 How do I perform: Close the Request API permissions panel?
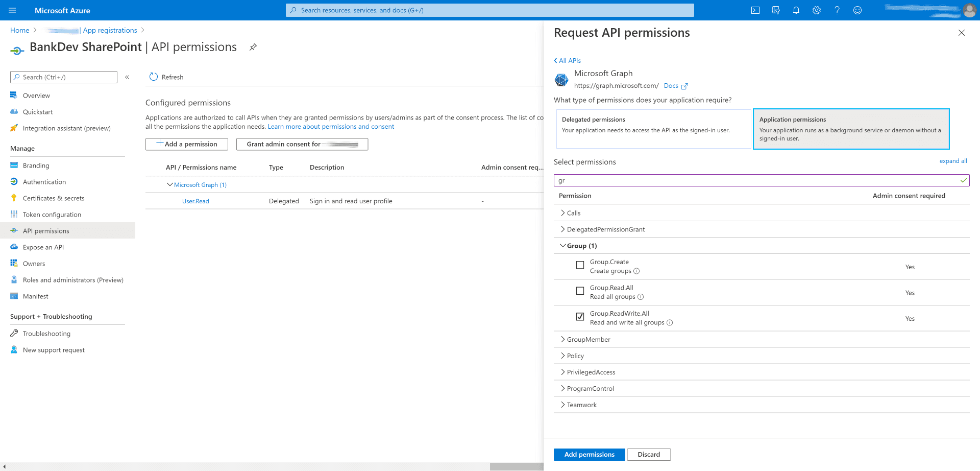tap(962, 33)
